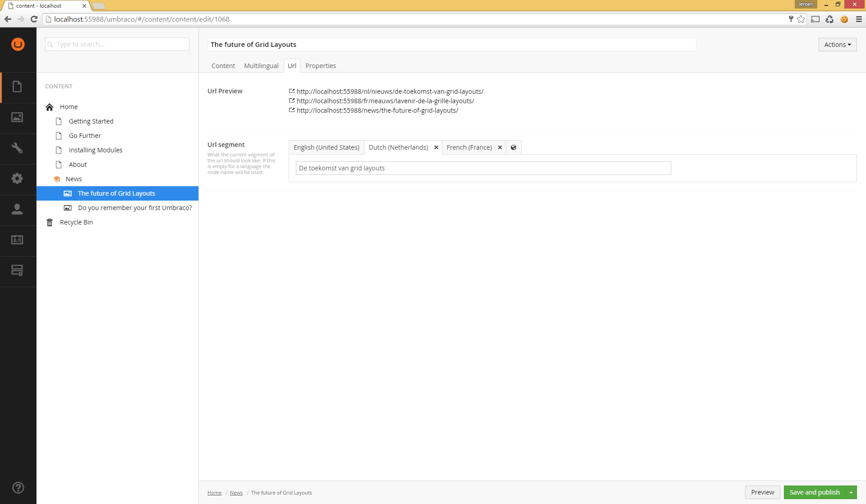
Task: Open the Media section icon
Action: point(17,117)
